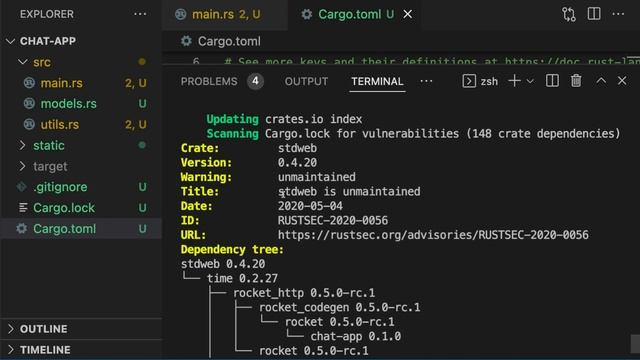Click the version 0.4.20 value
This screenshot has height=360, width=640.
click(x=297, y=162)
